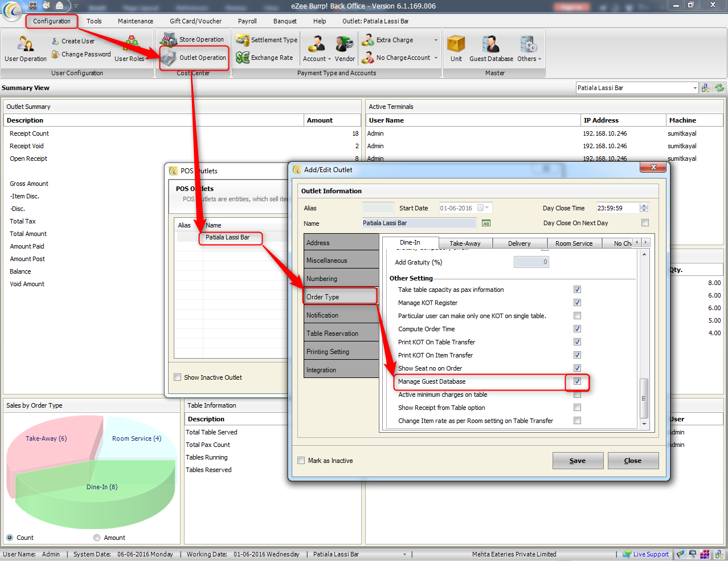This screenshot has height=561, width=728.
Task: Select the Amount radio button under chart
Action: [x=97, y=538]
